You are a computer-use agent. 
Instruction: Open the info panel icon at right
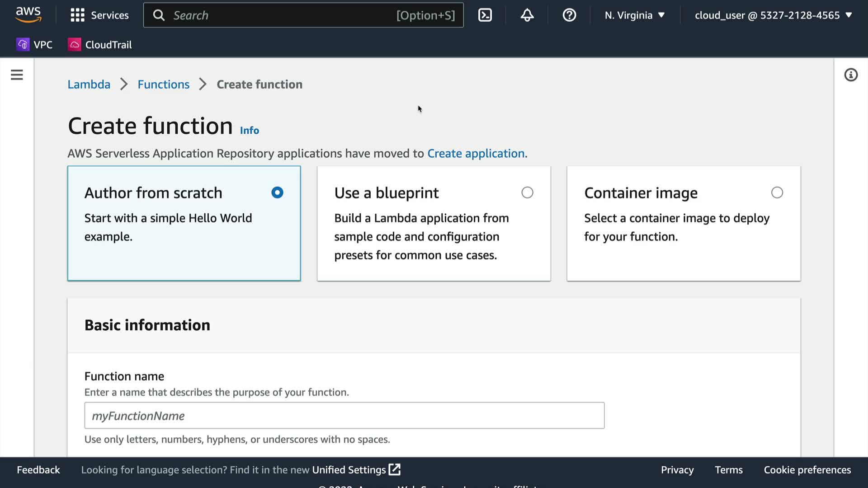coord(850,75)
